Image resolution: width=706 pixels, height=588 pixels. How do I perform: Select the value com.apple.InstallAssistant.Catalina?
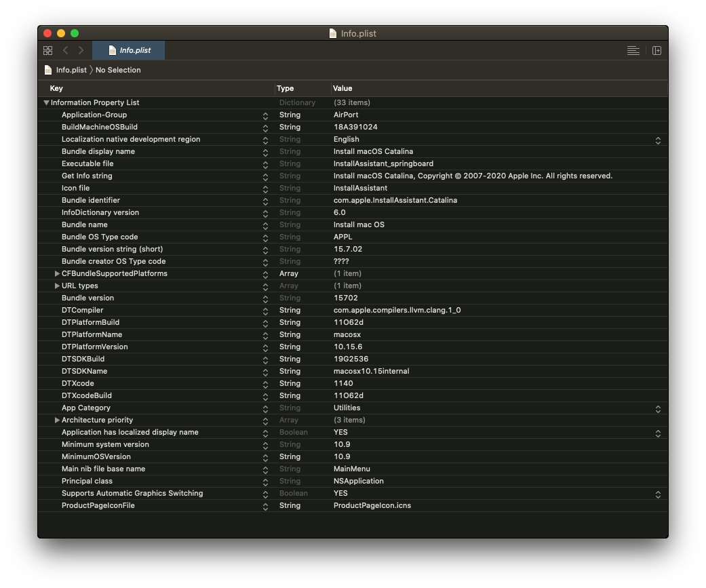(395, 200)
